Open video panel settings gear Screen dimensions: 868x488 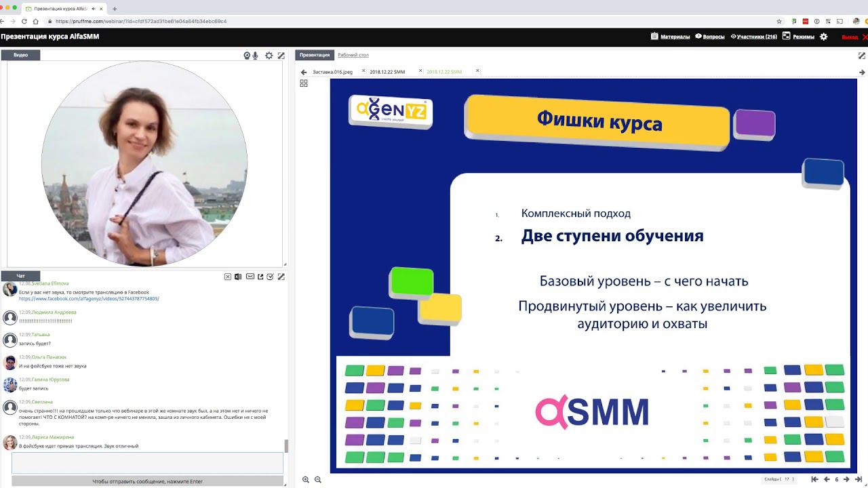(x=269, y=56)
